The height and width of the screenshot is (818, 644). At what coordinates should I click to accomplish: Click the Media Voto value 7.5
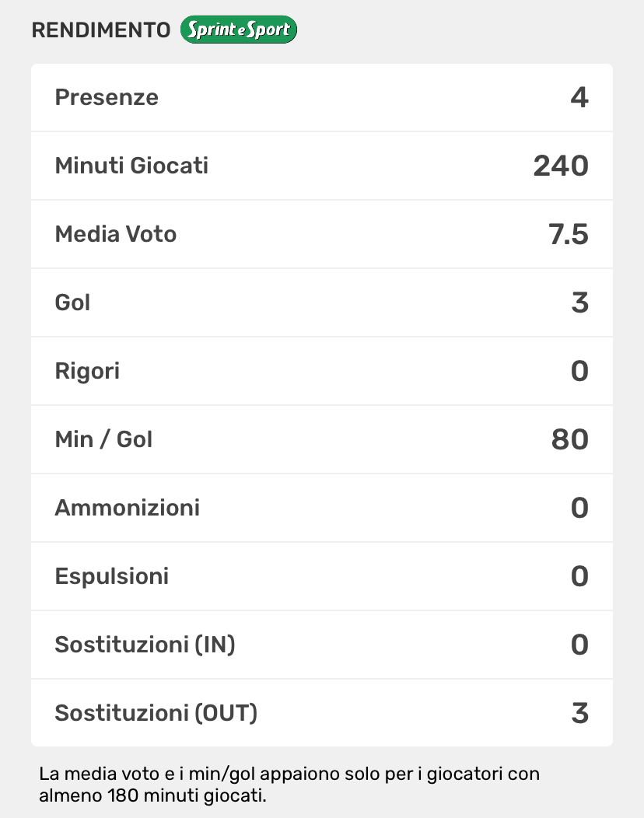point(569,234)
